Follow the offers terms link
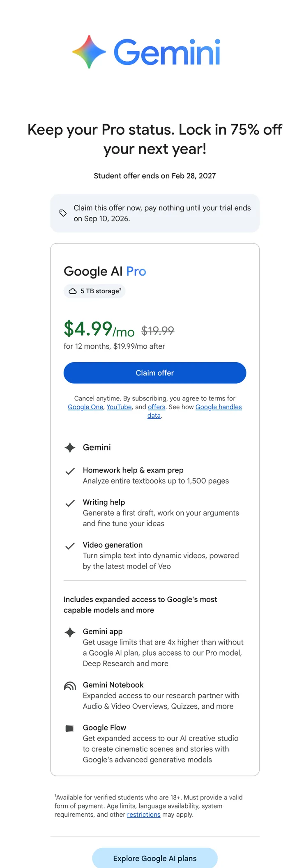 157,407
